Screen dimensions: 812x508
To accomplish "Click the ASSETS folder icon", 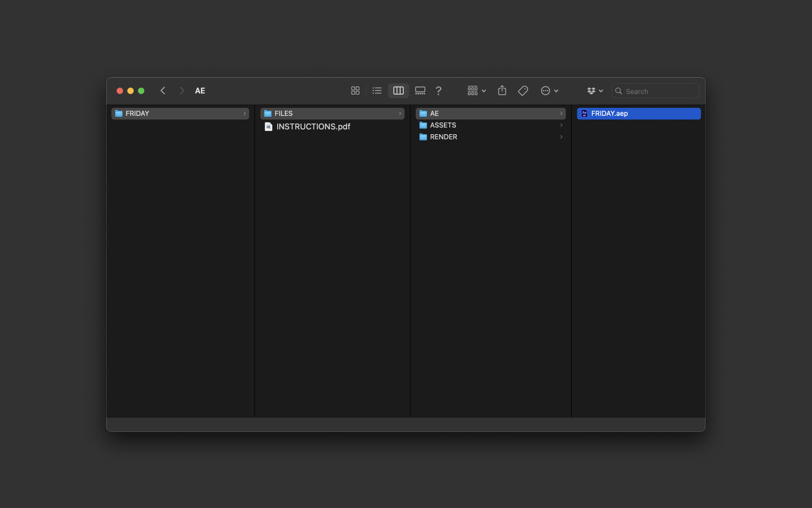I will pyautogui.click(x=423, y=125).
